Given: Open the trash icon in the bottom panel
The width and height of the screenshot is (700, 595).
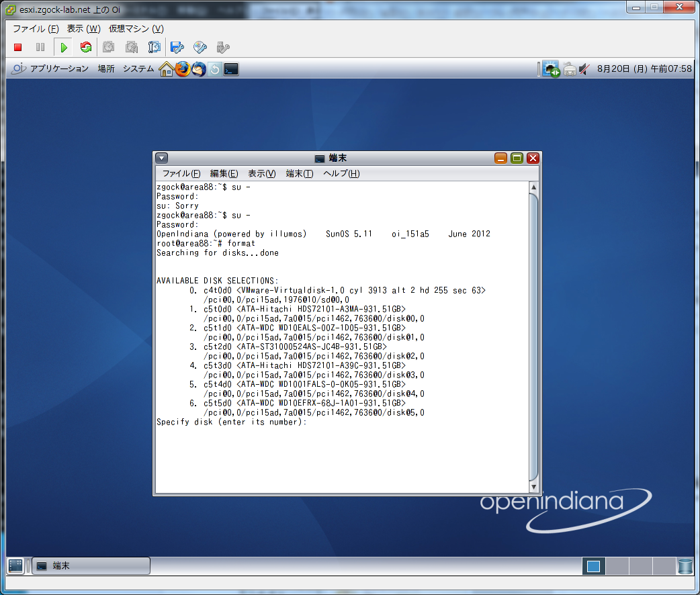Looking at the screenshot, I should click(x=685, y=566).
